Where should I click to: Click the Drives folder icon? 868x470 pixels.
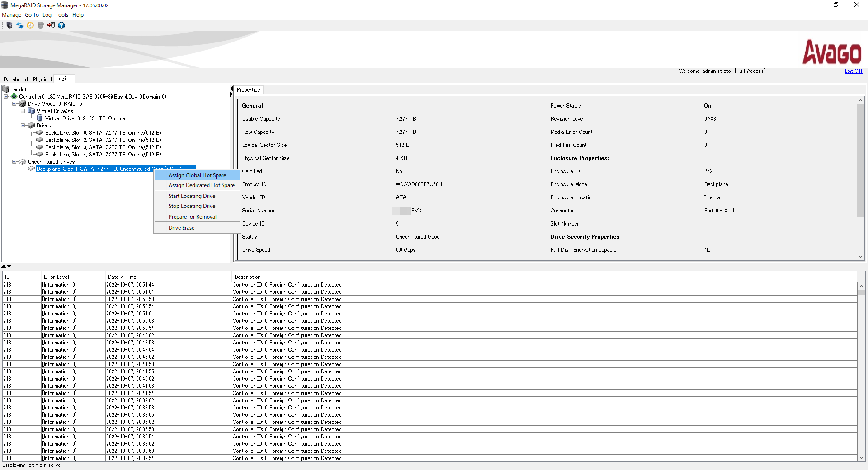31,125
